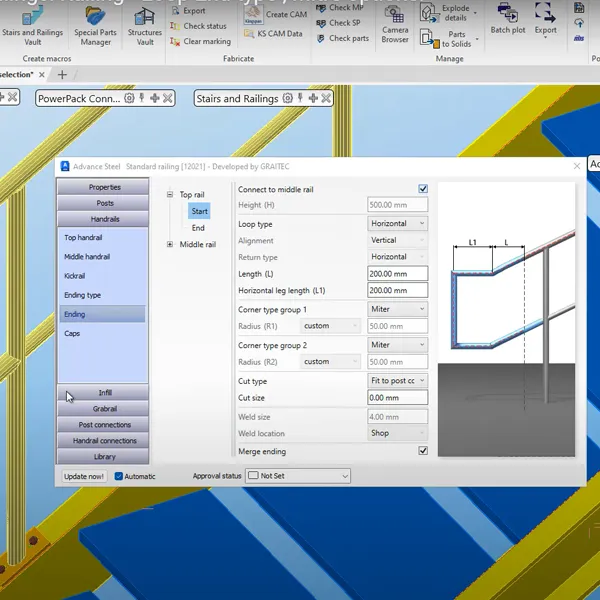Select Start under Top rail

tap(199, 211)
